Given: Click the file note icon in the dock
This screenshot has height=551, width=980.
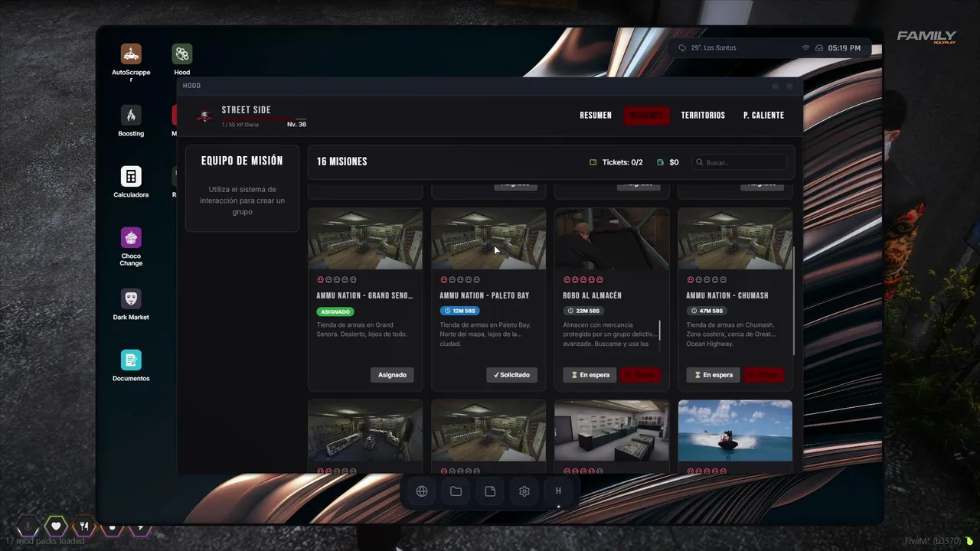Looking at the screenshot, I should click(x=490, y=491).
